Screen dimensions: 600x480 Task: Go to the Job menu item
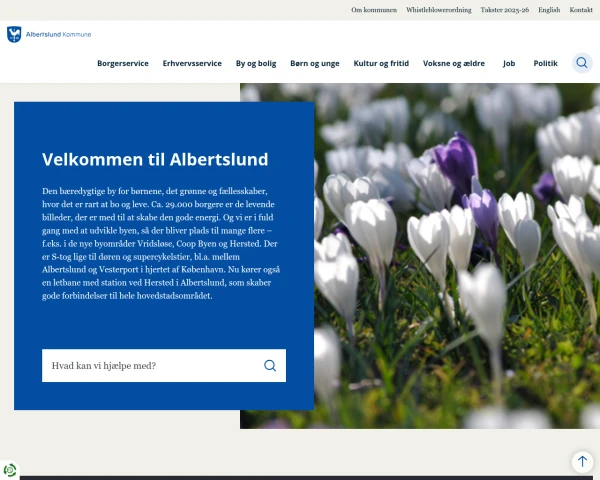click(509, 63)
